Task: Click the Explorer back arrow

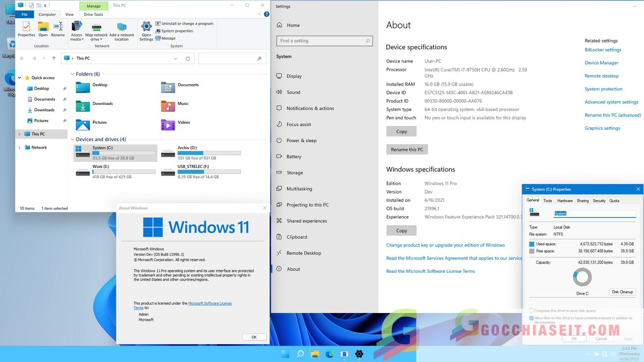Action: pos(22,58)
